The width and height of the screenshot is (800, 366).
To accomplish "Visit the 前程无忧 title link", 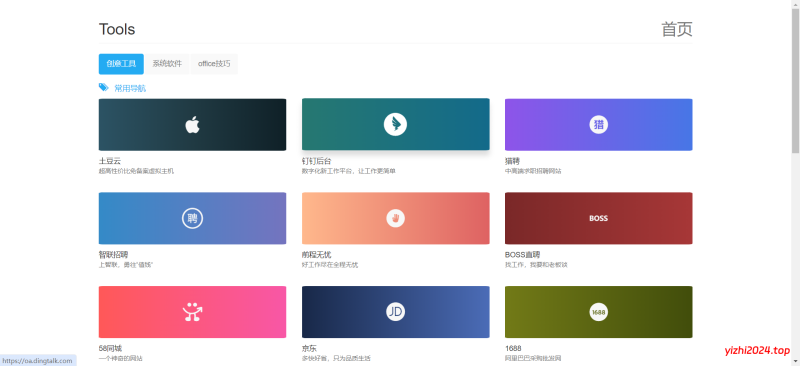I will click(x=316, y=255).
